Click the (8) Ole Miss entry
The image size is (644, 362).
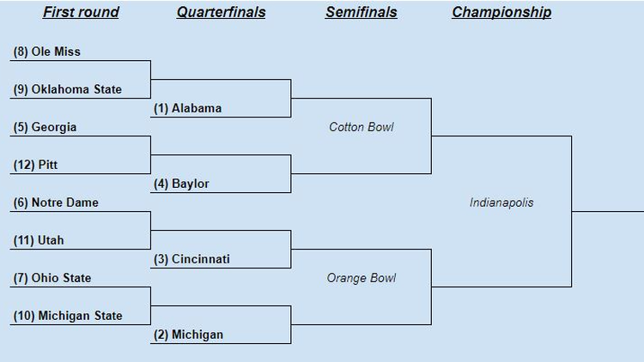coord(46,51)
